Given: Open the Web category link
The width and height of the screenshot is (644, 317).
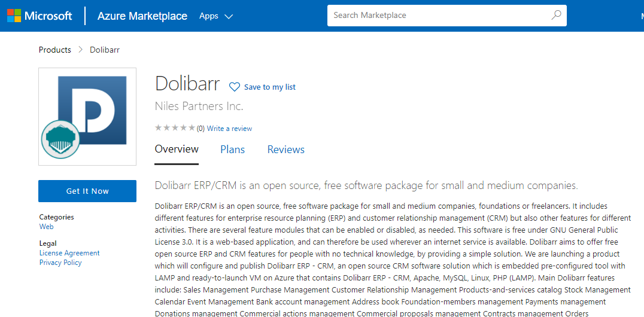Looking at the screenshot, I should [46, 227].
